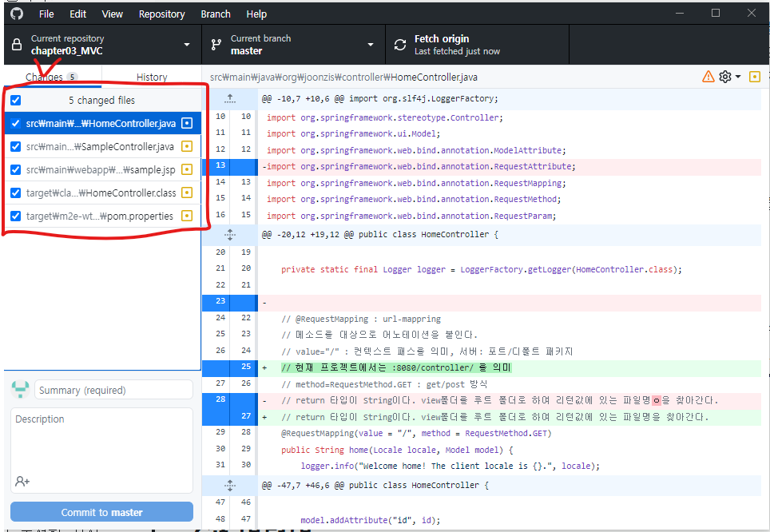Select pom.properties file row
Viewport: 770px width, 532px height.
pyautogui.click(x=102, y=216)
